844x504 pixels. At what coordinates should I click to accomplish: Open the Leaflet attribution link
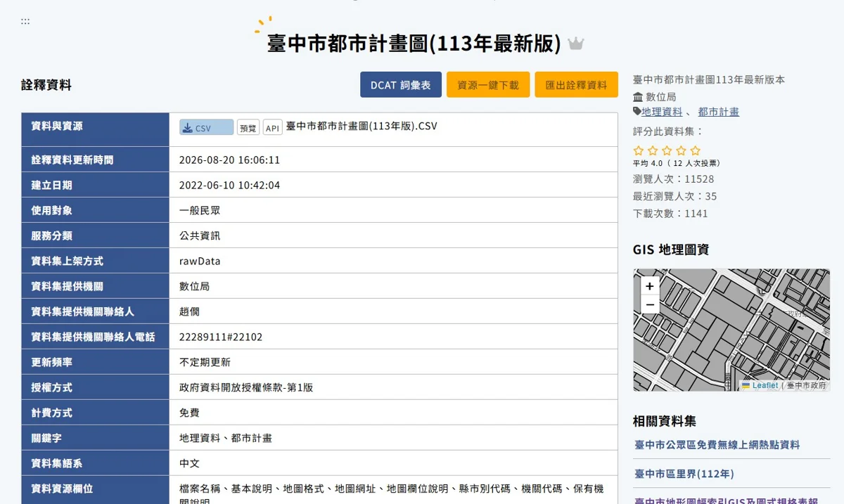(x=765, y=385)
